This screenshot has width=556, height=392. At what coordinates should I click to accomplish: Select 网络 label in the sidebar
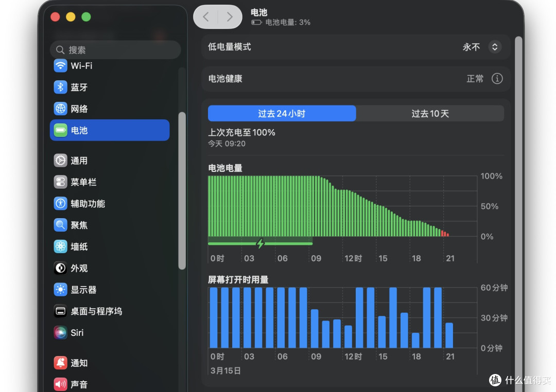[x=79, y=109]
